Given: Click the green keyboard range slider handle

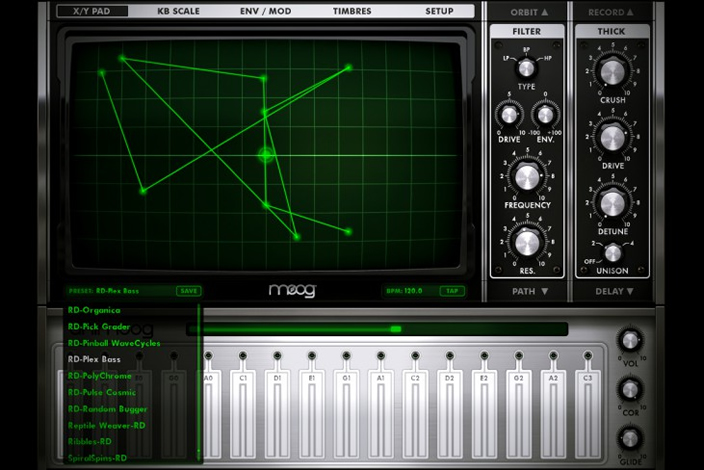Looking at the screenshot, I should point(396,329).
